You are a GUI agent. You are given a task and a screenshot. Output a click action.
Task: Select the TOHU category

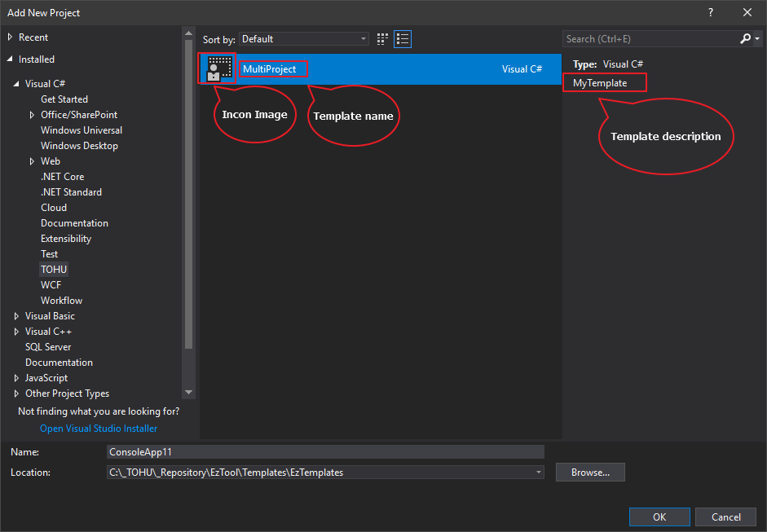coord(54,269)
